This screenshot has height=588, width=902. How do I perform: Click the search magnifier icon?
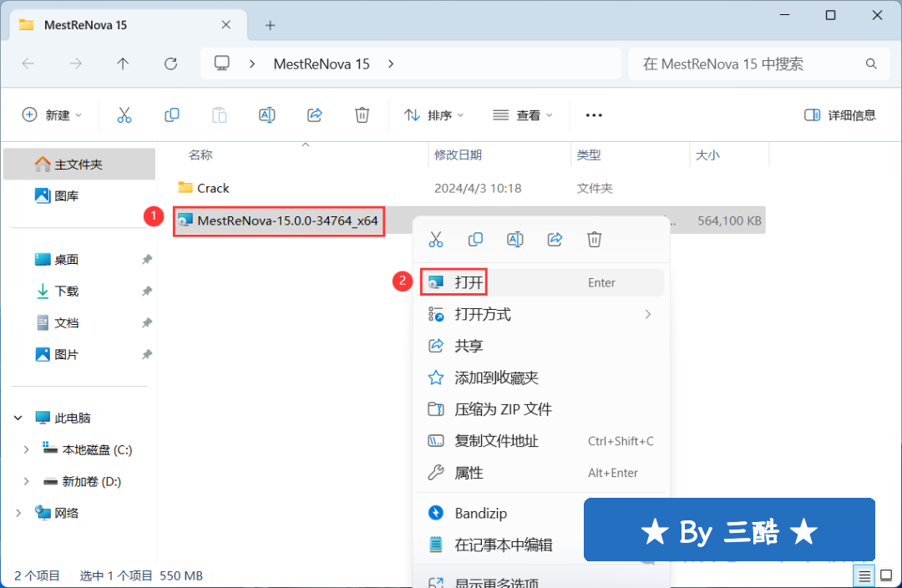click(x=871, y=63)
